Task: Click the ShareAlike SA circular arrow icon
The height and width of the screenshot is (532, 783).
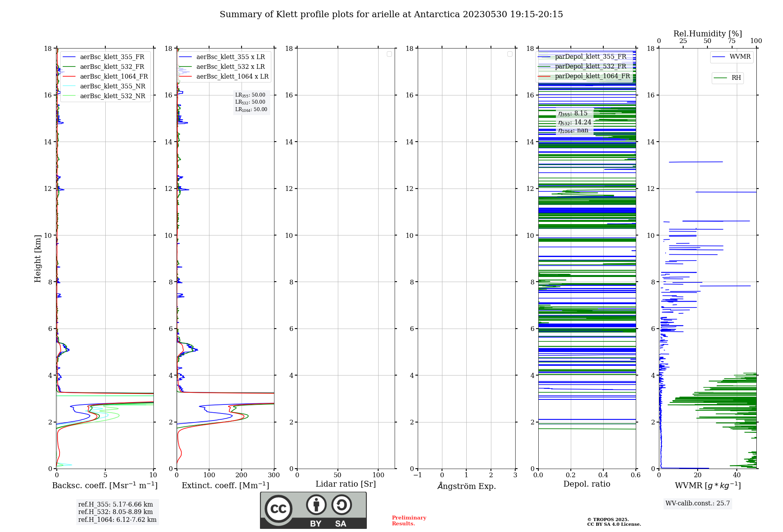Action: coord(341,505)
